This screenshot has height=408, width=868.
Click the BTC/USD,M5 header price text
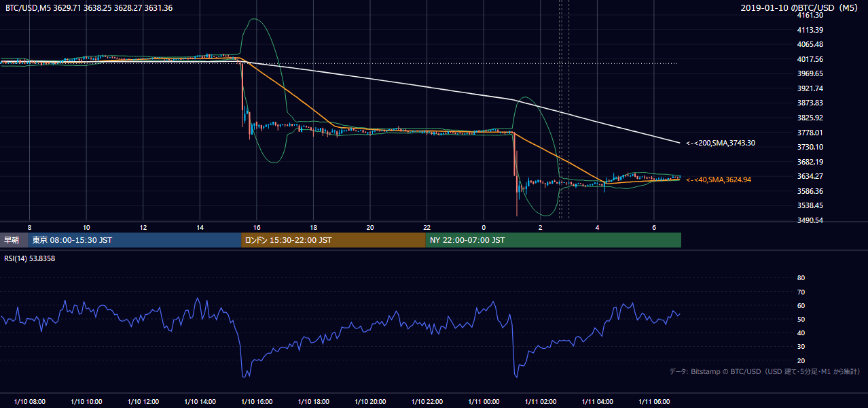pyautogui.click(x=89, y=7)
